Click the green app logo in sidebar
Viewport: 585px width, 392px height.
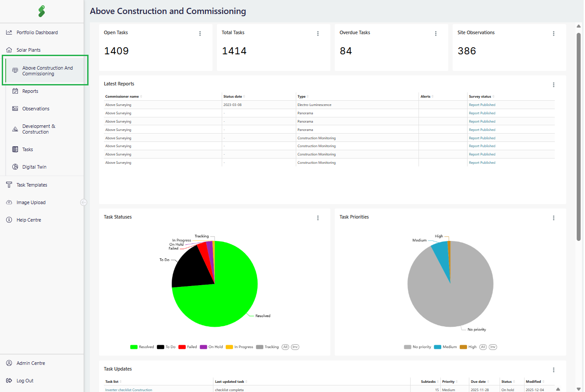(x=41, y=11)
